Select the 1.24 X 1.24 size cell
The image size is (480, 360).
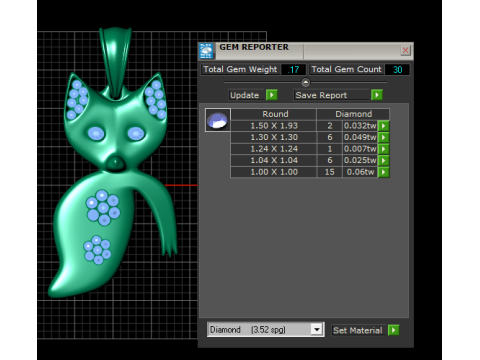274,149
